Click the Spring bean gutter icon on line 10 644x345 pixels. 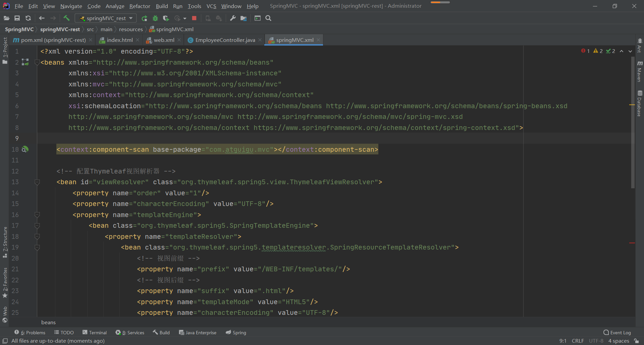(25, 149)
